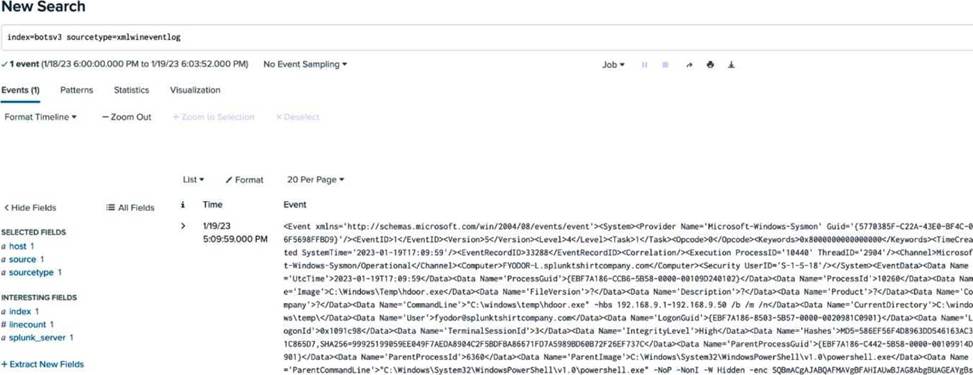Open Format Timeline dropdown

40,117
